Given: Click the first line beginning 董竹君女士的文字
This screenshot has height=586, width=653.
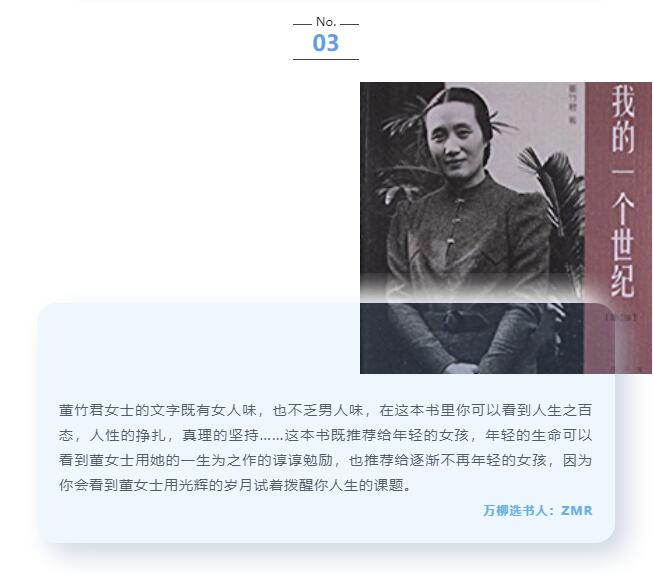Looking at the screenshot, I should pos(325,410).
